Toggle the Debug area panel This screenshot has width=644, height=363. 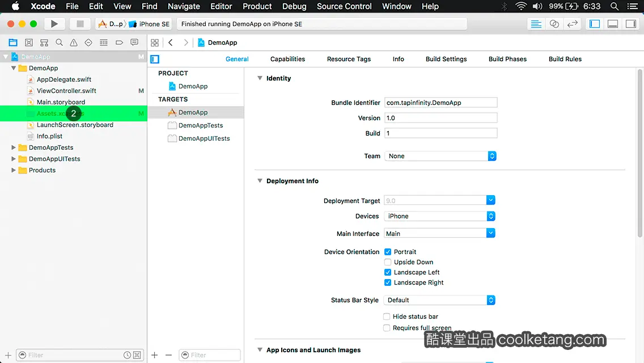coord(613,24)
